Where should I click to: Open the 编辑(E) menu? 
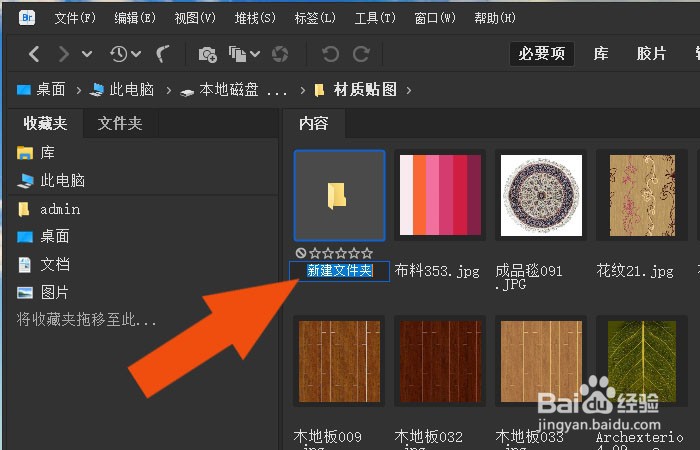click(x=135, y=18)
